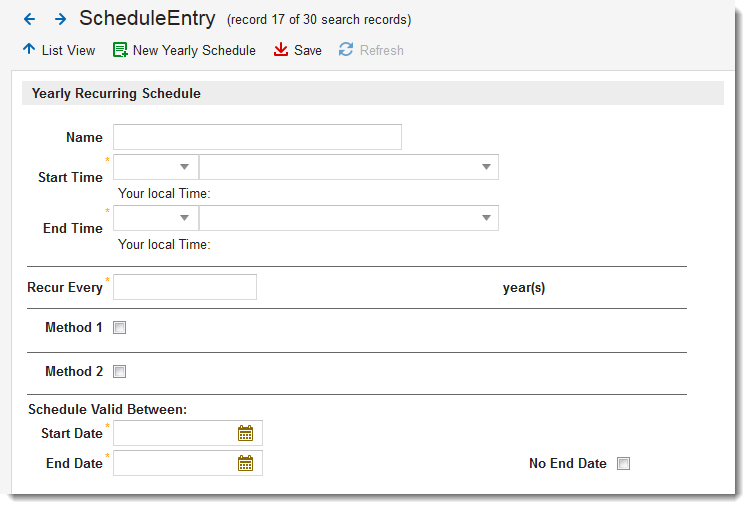Image resolution: width=750 pixels, height=509 pixels.
Task: Click the Save label
Action: tap(308, 50)
